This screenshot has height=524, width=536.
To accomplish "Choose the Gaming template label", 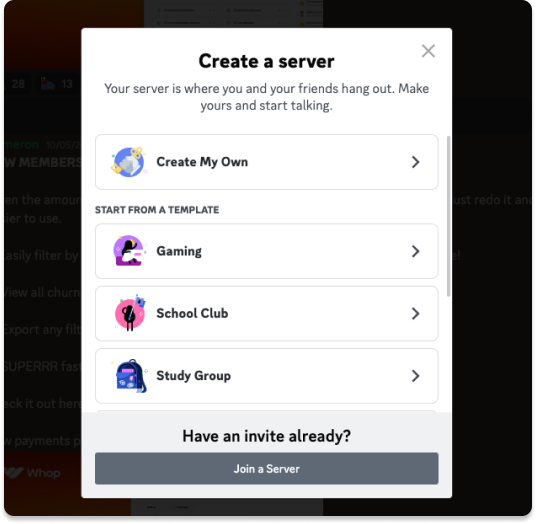I will pyautogui.click(x=179, y=251).
